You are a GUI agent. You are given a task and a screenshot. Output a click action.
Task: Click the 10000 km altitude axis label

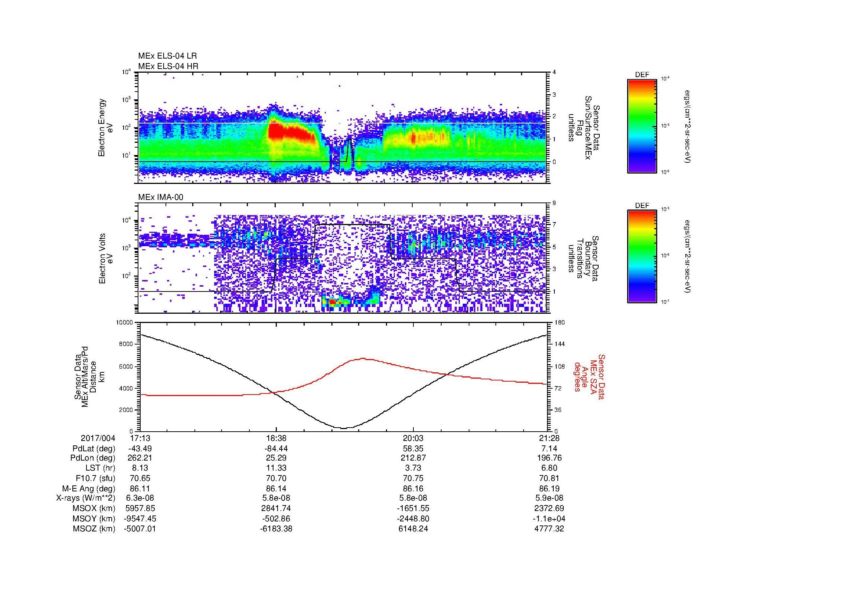coord(124,323)
